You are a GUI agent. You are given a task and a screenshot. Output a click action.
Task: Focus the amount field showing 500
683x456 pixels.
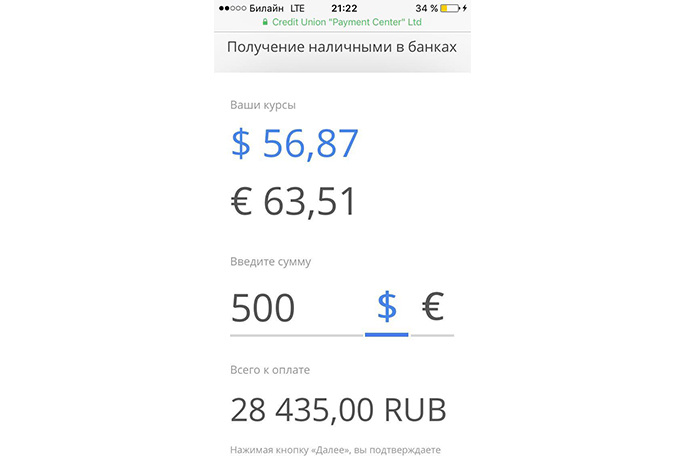(x=290, y=308)
